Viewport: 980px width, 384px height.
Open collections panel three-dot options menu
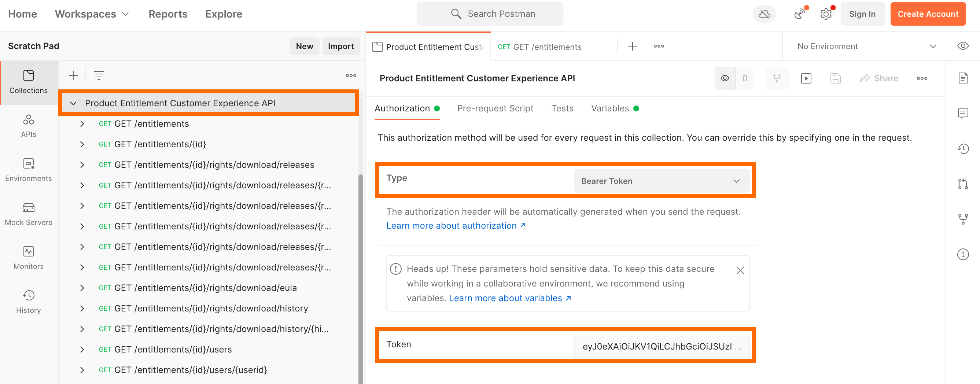(351, 75)
